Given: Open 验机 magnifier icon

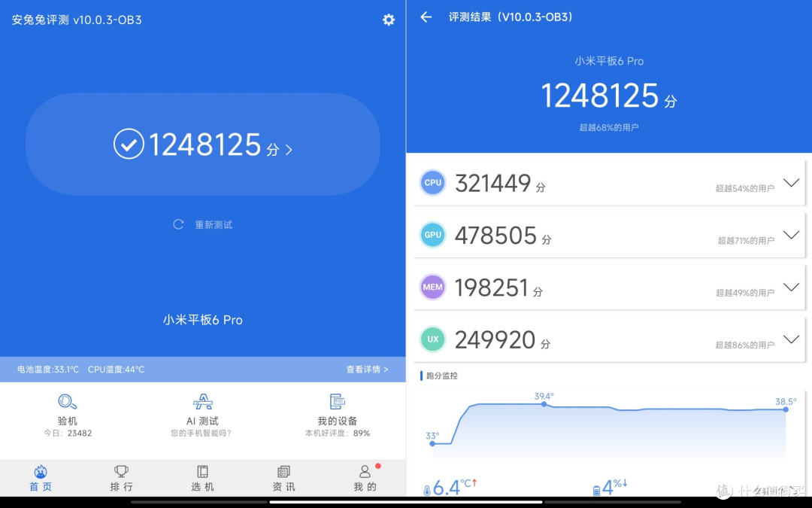Looking at the screenshot, I should coord(68,402).
